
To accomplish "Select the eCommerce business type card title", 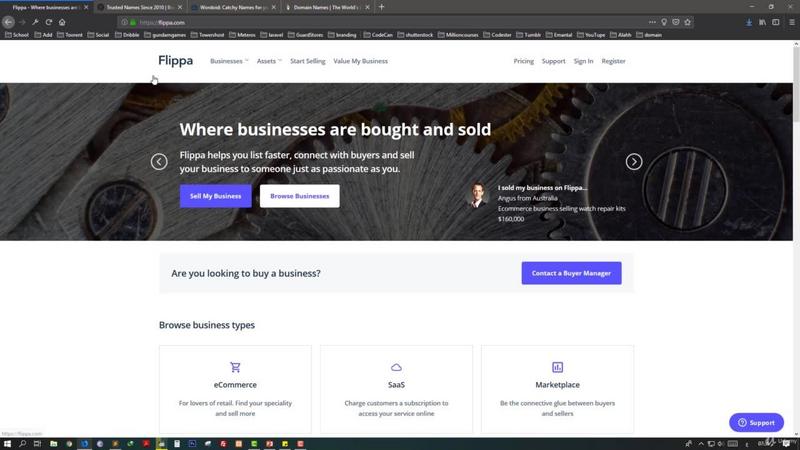I will click(x=235, y=385).
